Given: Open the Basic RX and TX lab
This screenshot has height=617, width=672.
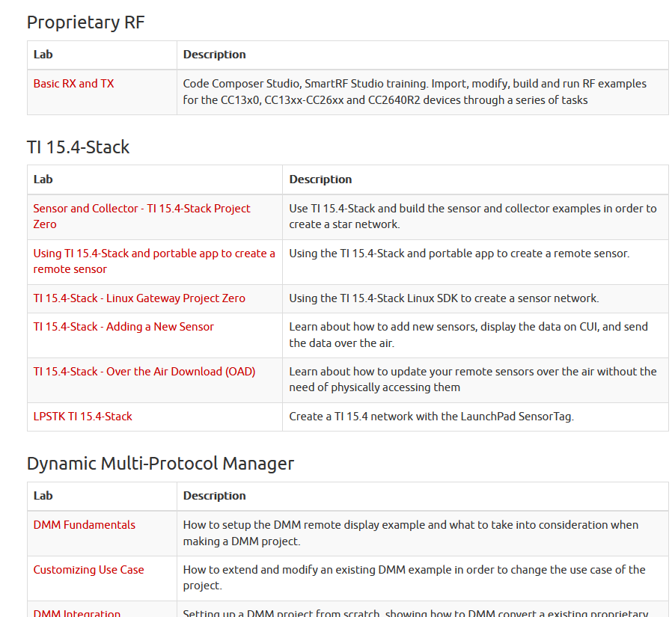Looking at the screenshot, I should (73, 84).
